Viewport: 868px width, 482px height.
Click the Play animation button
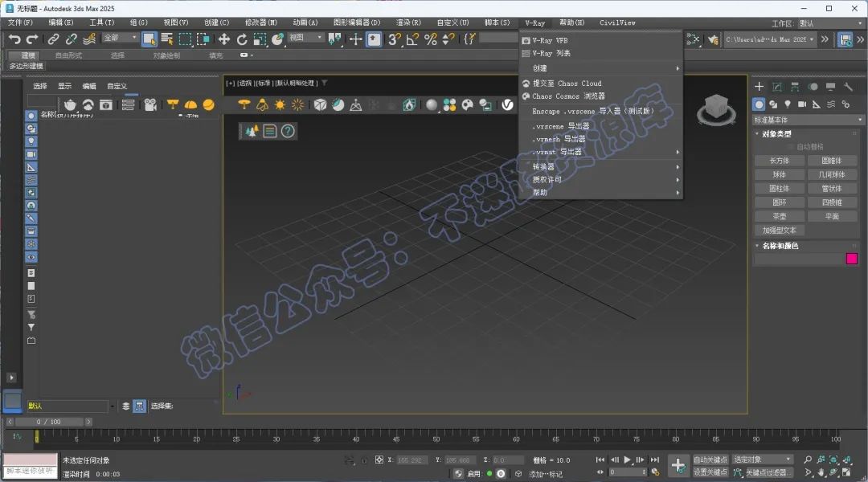627,460
